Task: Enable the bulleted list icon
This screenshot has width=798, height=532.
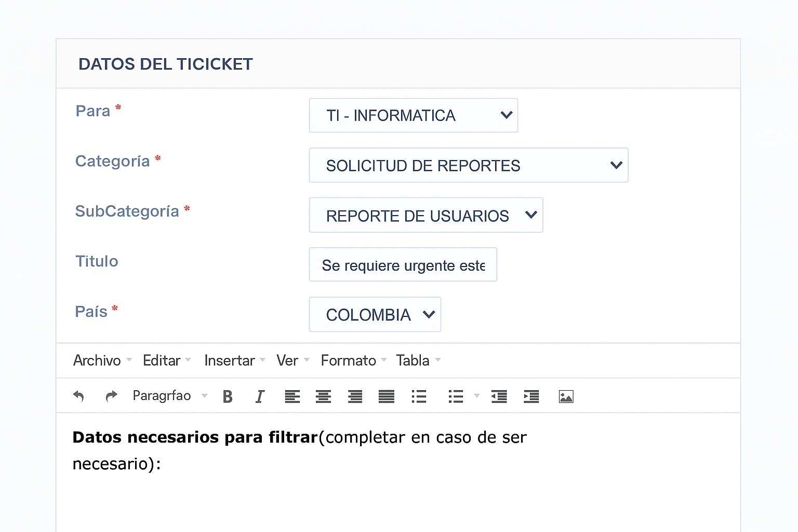Action: [419, 396]
